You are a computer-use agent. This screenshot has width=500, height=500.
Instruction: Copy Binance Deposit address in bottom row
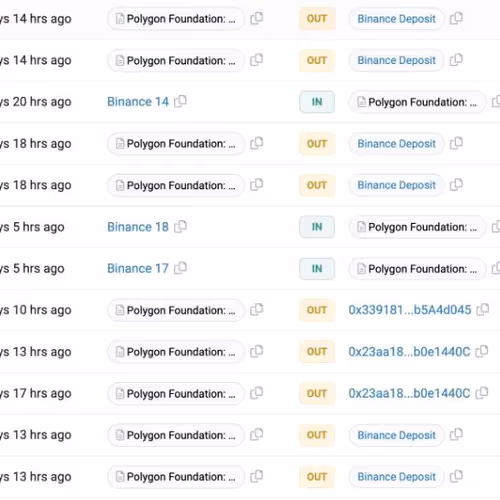pyautogui.click(x=456, y=476)
